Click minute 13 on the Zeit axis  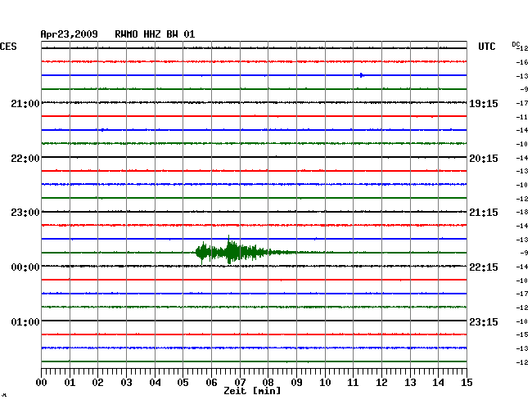(410, 382)
